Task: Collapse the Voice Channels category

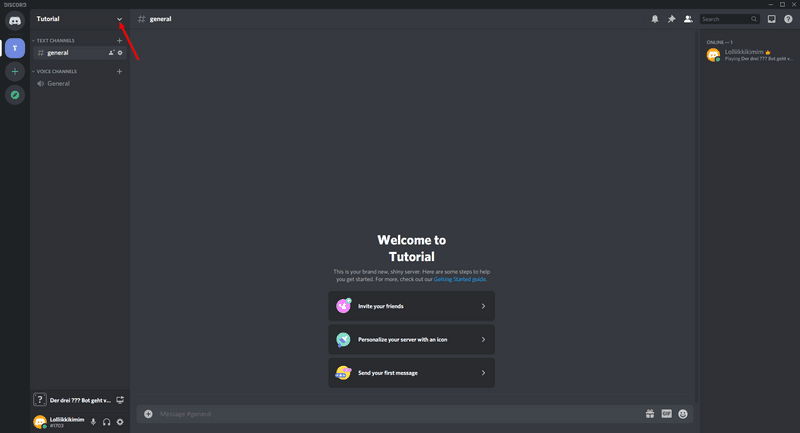Action: (x=55, y=71)
